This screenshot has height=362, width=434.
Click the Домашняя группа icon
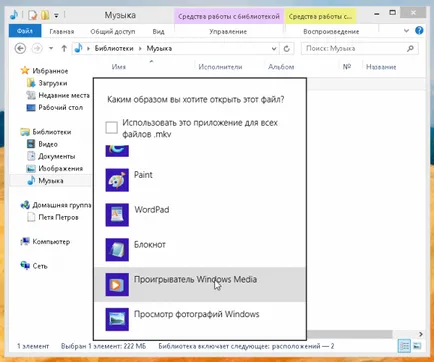pyautogui.click(x=25, y=205)
